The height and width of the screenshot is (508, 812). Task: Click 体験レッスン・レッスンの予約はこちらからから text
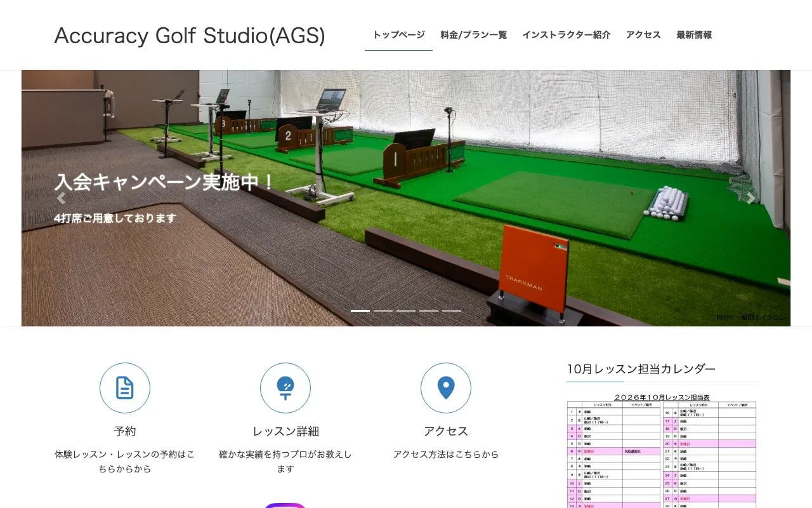pos(125,462)
